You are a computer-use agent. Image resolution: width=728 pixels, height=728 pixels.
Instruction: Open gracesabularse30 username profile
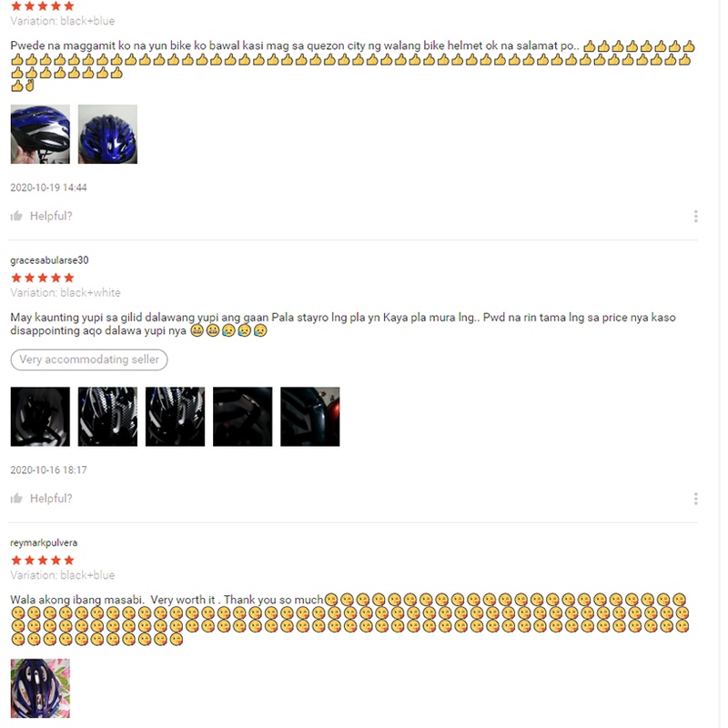click(x=49, y=260)
